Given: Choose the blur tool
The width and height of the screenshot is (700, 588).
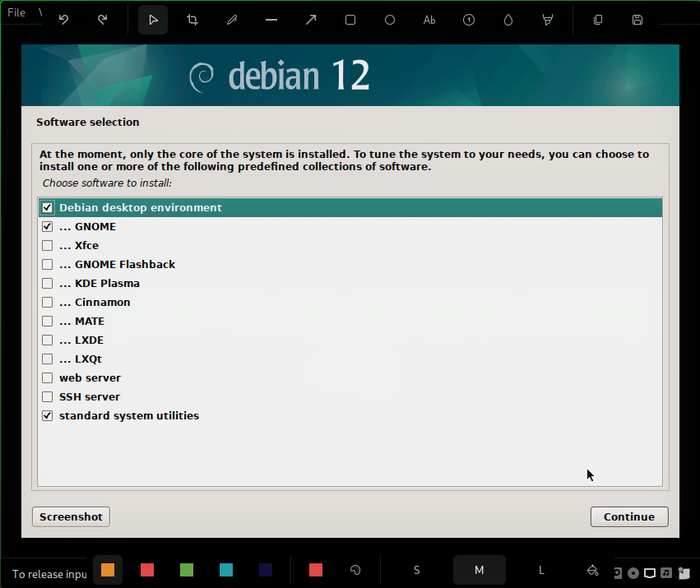Looking at the screenshot, I should 508,19.
